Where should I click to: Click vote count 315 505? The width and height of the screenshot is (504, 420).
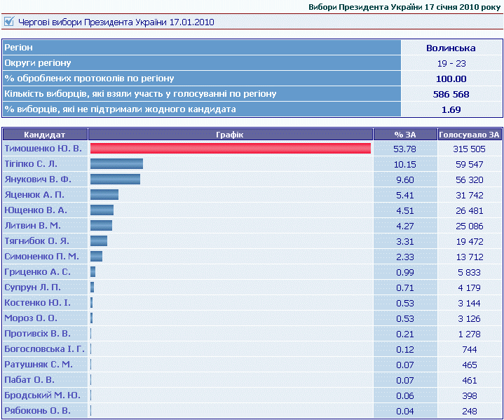[x=470, y=149]
